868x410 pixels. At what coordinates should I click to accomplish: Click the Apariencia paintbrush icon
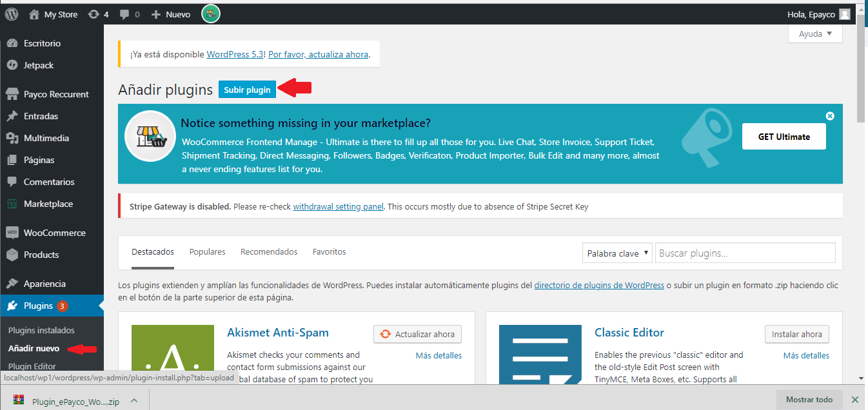click(x=12, y=284)
